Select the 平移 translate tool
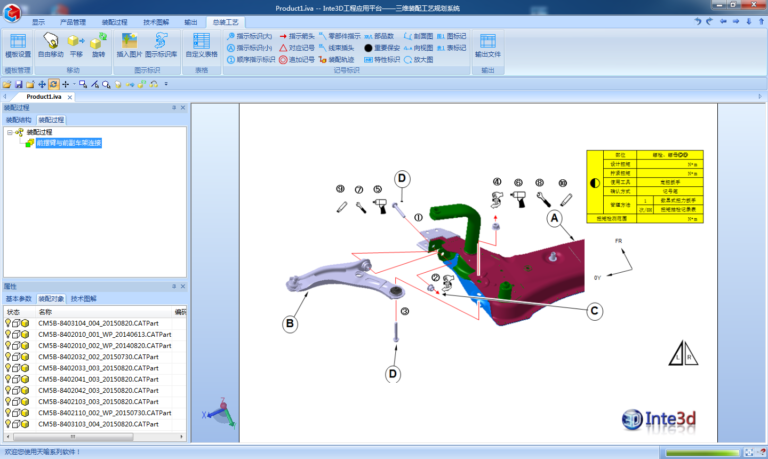 point(76,45)
